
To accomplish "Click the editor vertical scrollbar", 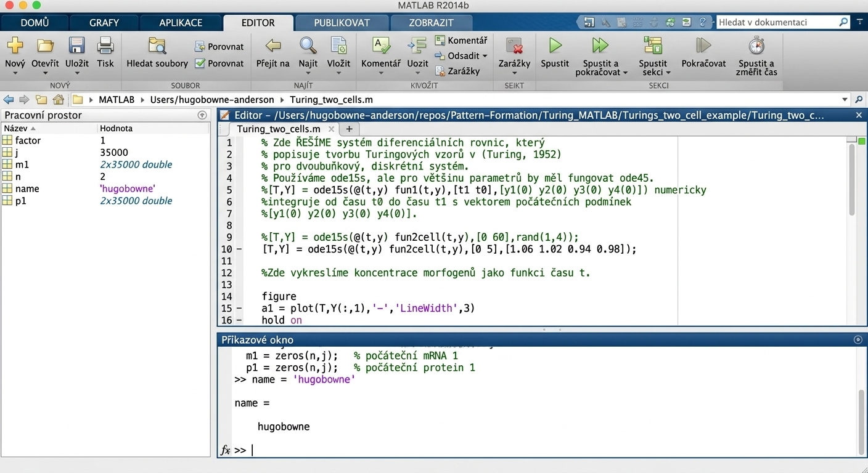I will pyautogui.click(x=852, y=179).
